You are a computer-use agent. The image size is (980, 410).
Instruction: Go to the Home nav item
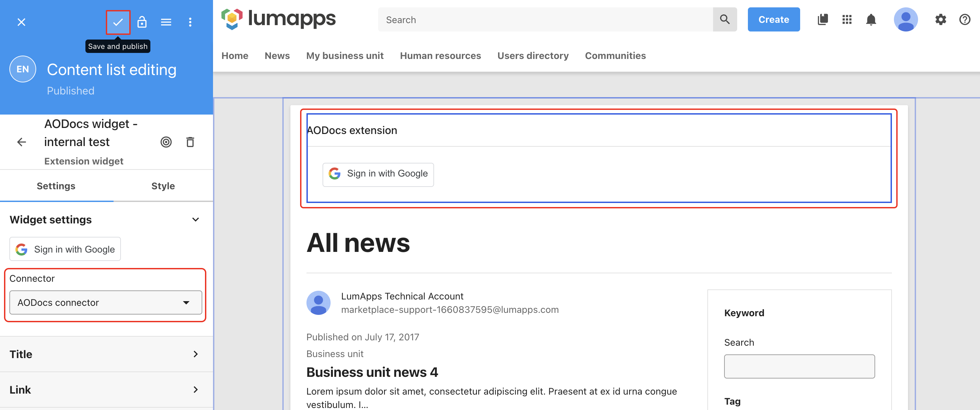pos(235,56)
